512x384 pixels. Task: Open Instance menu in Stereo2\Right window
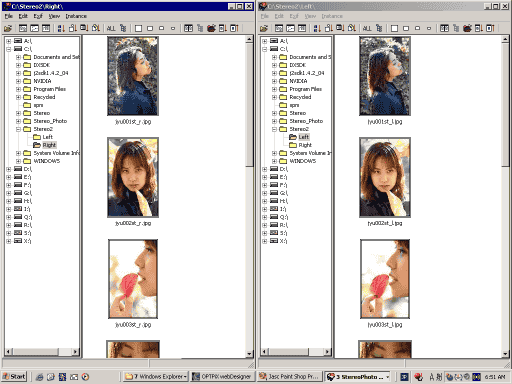76,16
